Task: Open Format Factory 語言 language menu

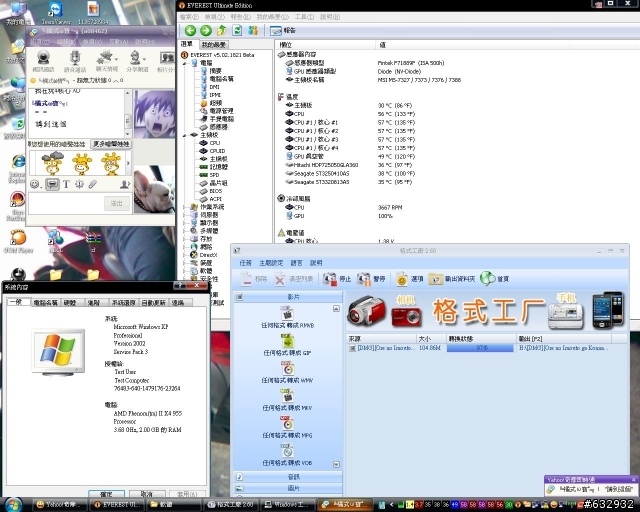Action: coord(296,263)
